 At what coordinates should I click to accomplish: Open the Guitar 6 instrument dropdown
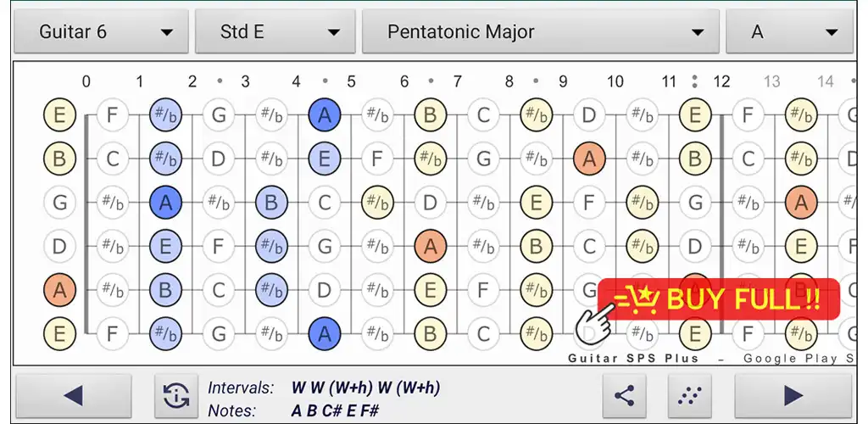point(101,31)
